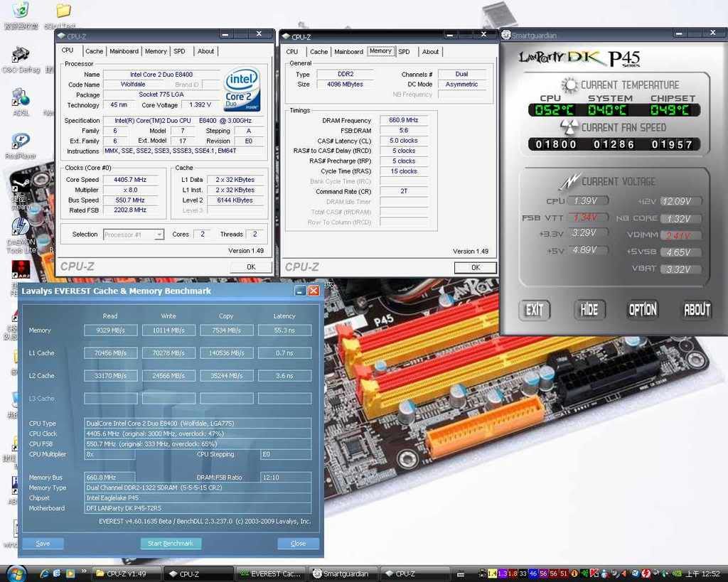Screen dimensions: 728x582
Task: Click the Bus Speed value '550.7 MHz'
Action: (x=131, y=200)
